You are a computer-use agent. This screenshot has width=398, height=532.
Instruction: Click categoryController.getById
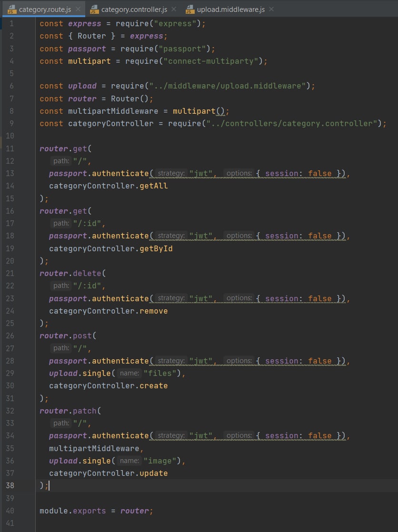[x=111, y=249]
